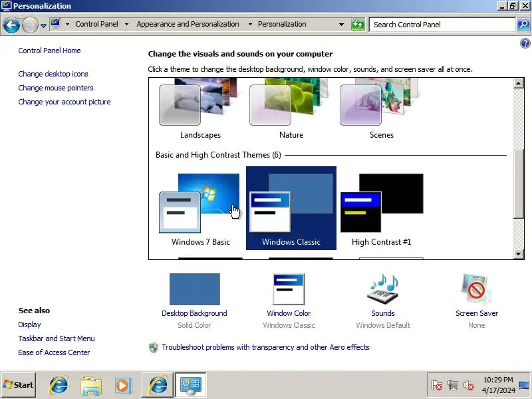
Task: Go back with the blue Back arrow
Action: [x=11, y=25]
